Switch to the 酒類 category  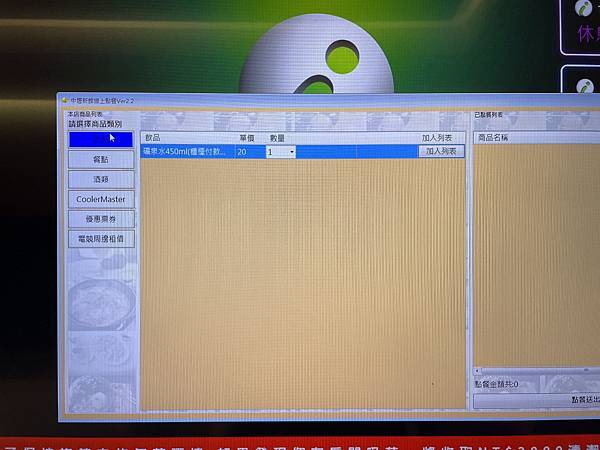click(101, 179)
